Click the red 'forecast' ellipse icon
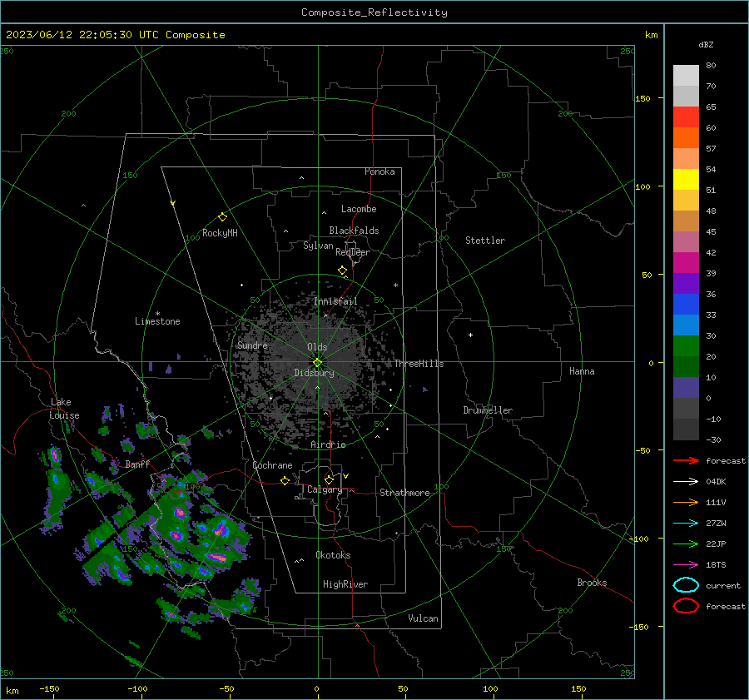Screen dimensions: 749x700 (x=686, y=606)
